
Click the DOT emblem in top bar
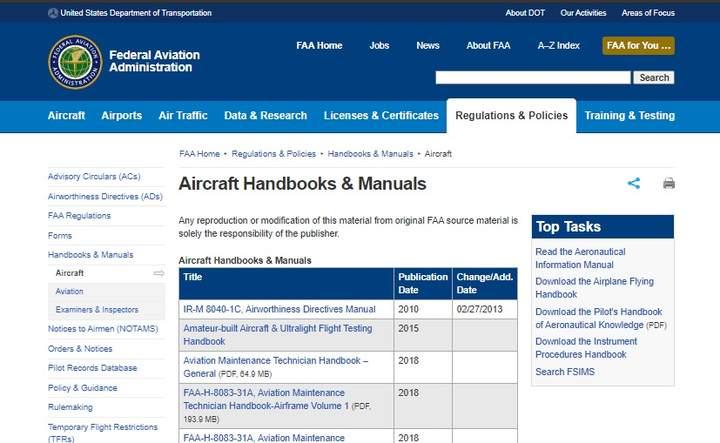point(53,13)
